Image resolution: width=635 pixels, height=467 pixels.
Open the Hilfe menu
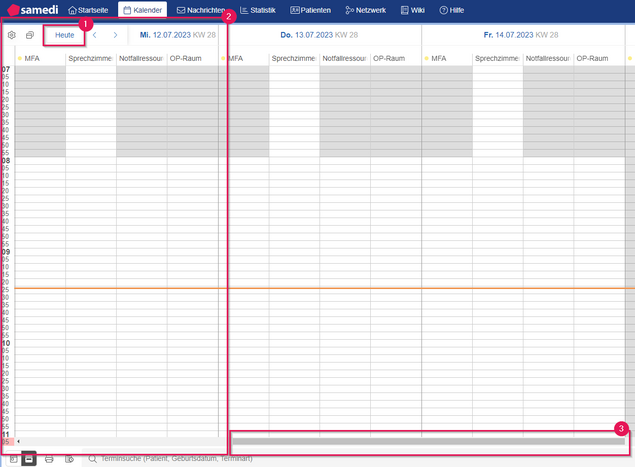pyautogui.click(x=451, y=10)
